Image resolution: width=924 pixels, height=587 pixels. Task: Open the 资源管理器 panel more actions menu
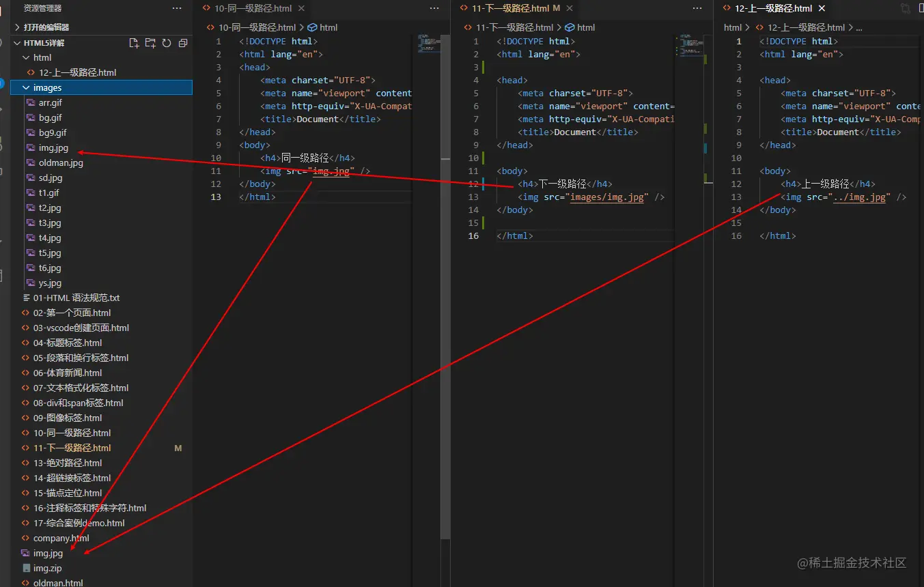pyautogui.click(x=177, y=8)
